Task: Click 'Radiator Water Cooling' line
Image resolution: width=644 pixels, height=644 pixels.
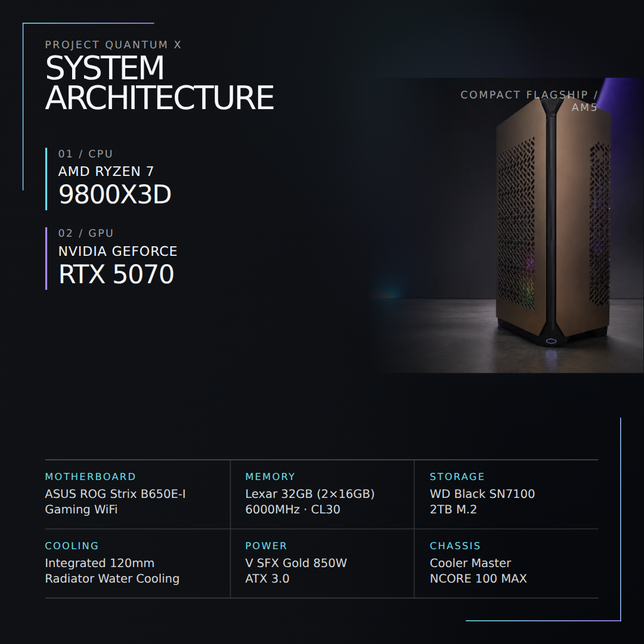Action: coord(112,578)
